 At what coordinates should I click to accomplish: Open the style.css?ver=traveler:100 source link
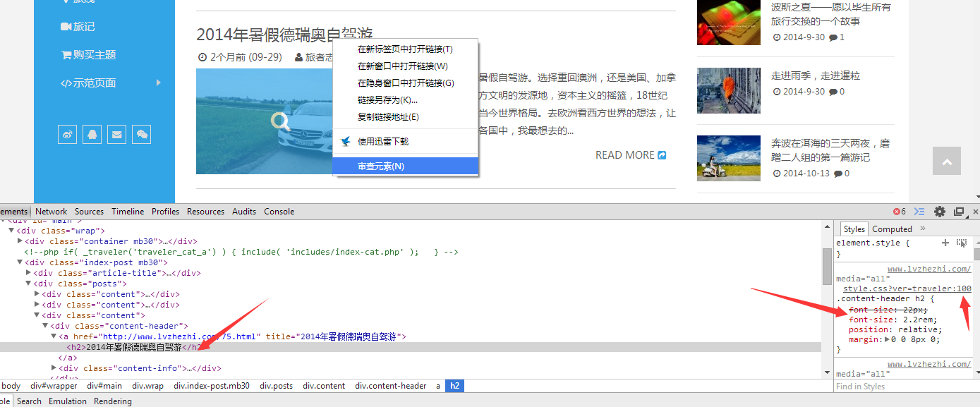(907, 289)
